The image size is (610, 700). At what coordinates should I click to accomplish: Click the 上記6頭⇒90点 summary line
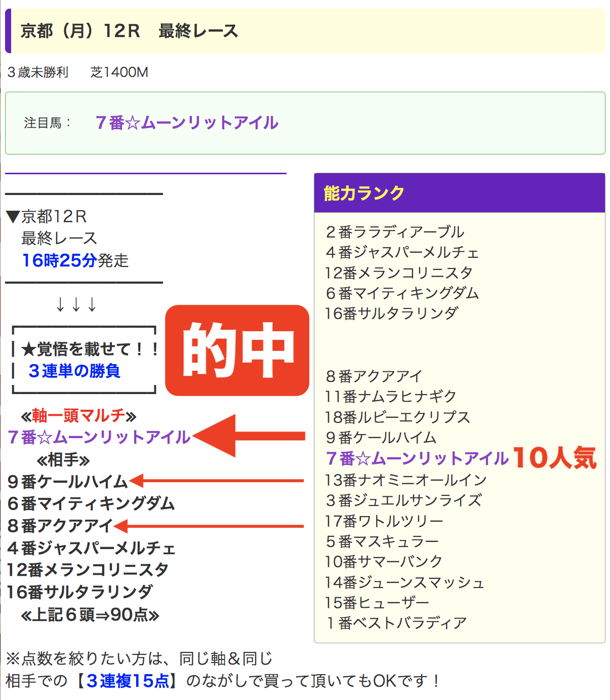pos(90,615)
